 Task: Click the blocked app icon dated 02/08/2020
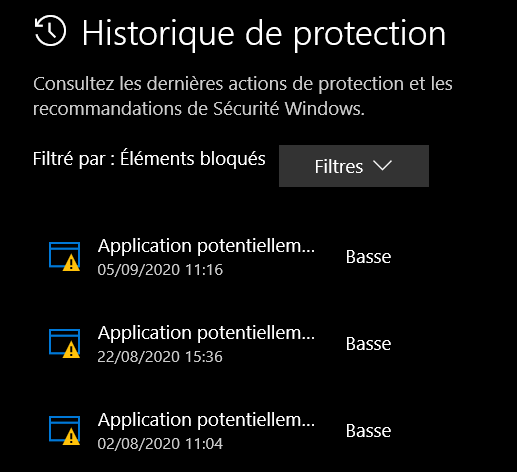click(64, 430)
